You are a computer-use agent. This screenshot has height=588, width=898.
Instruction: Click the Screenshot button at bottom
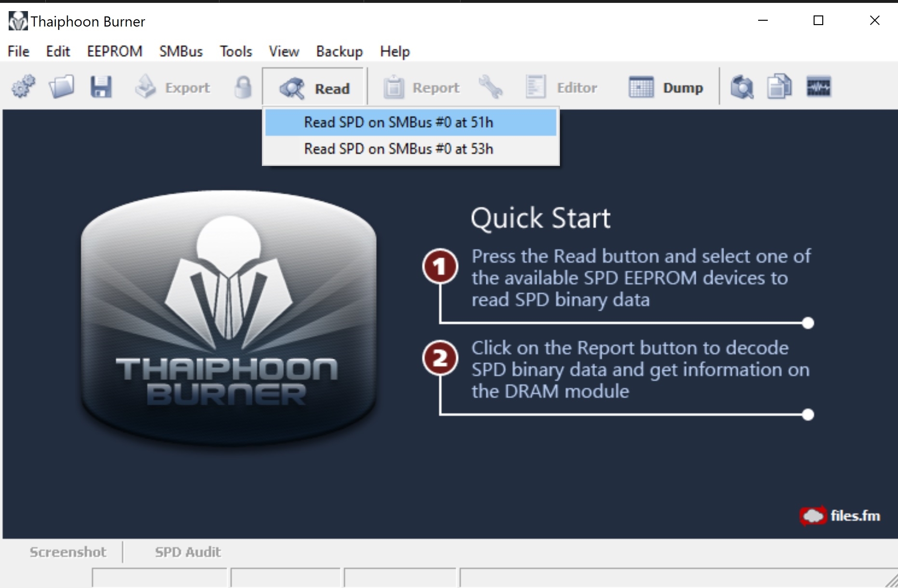[x=68, y=552]
